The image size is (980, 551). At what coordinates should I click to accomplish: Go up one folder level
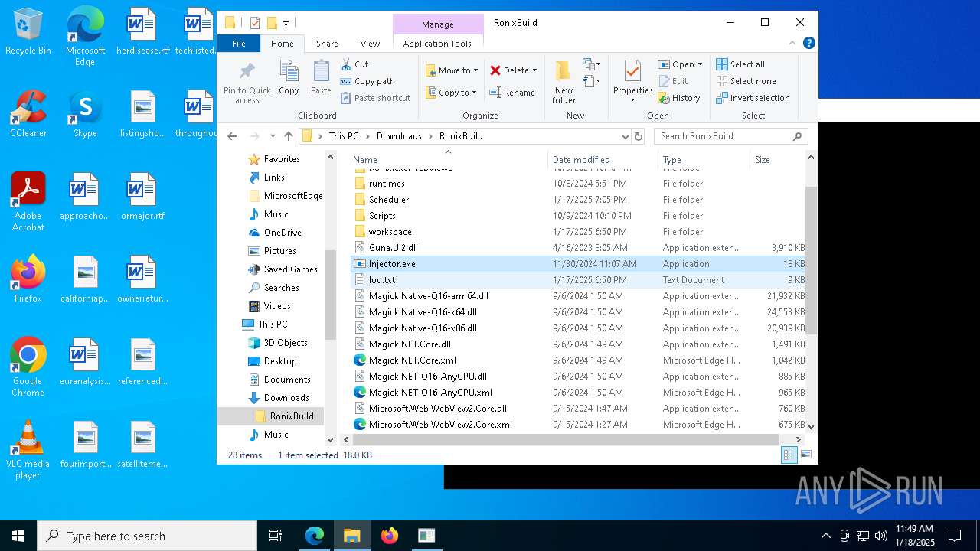[x=288, y=136]
